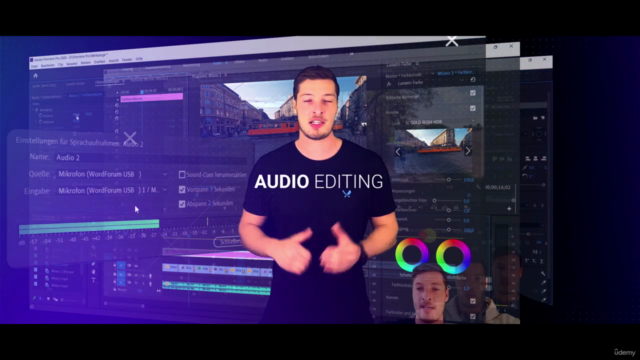The image size is (640, 360).
Task: Reset the Lumetri Farbe effect icon
Action: point(473,80)
